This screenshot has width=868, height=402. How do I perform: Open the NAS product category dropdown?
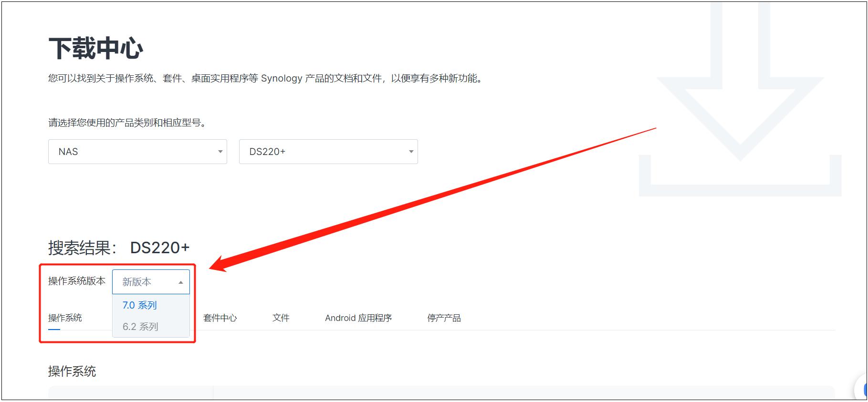tap(137, 152)
